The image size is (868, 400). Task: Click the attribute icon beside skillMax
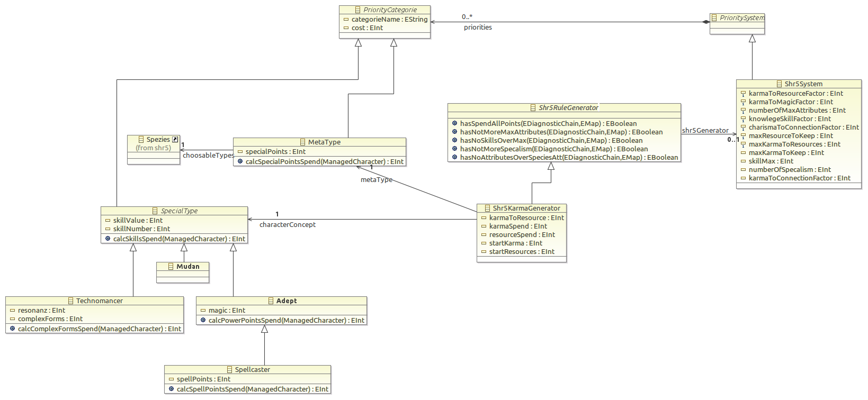[744, 161]
